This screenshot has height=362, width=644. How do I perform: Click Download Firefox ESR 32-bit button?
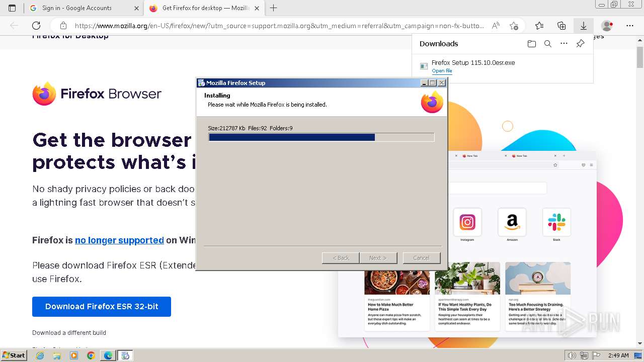click(x=102, y=307)
